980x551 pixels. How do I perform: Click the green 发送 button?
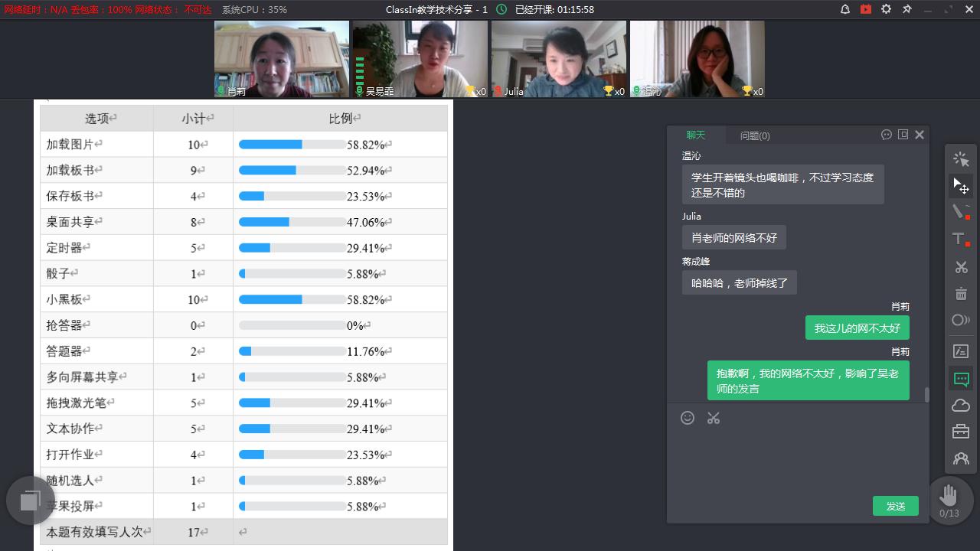(895, 506)
